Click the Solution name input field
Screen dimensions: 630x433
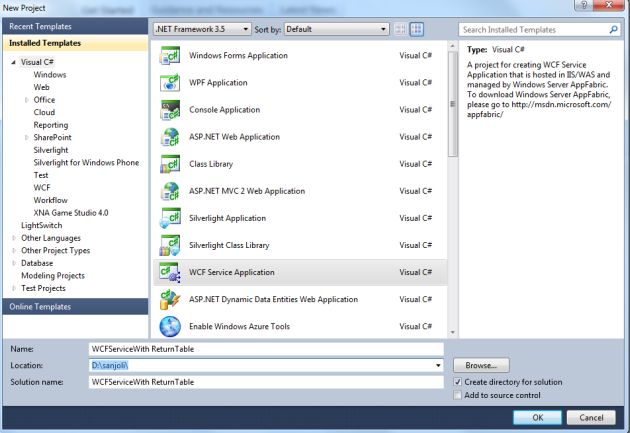tap(266, 382)
